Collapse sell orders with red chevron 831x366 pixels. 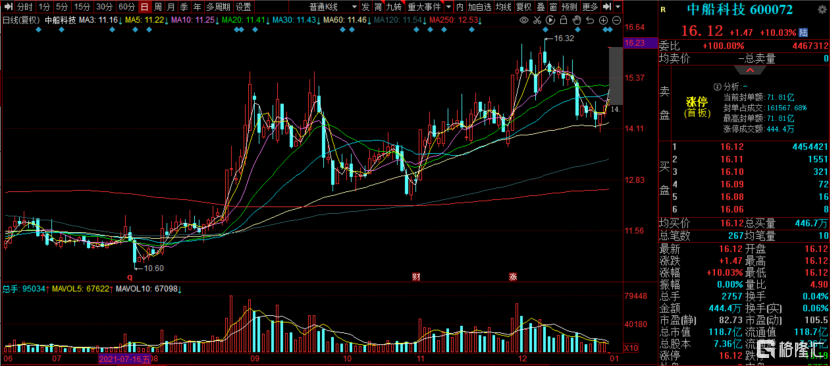pyautogui.click(x=750, y=70)
